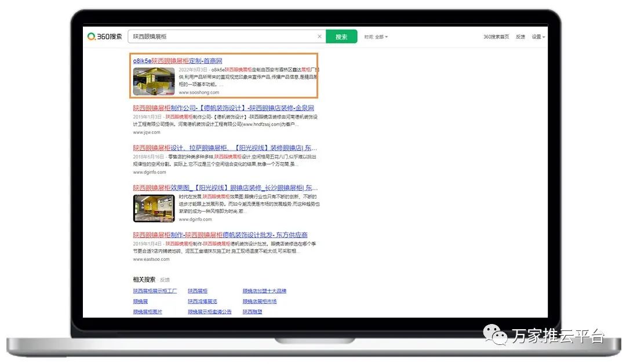Open the 陕西眼镜展柜定制-首商网 result title
Viewport: 626px width, 364px height.
pyautogui.click(x=177, y=61)
